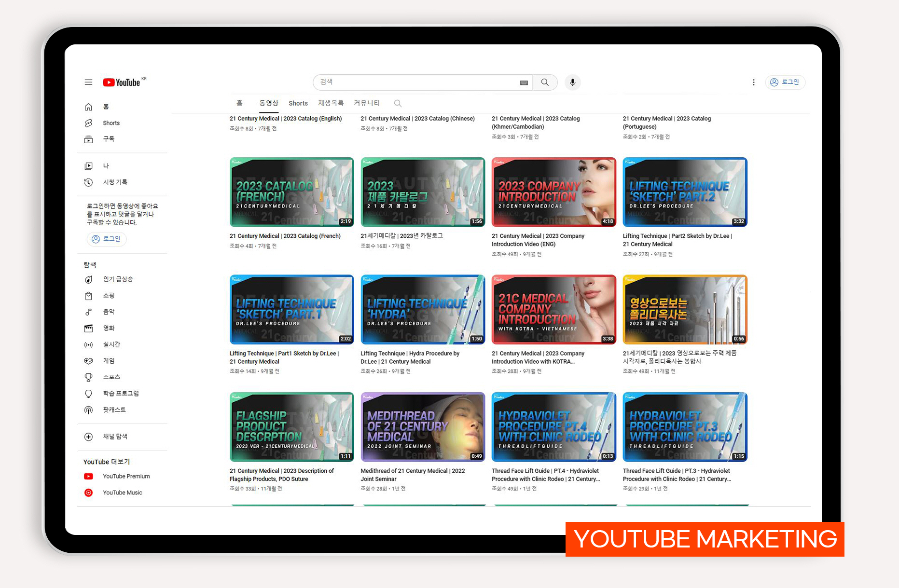Focus the 검색 search input field

click(x=417, y=82)
